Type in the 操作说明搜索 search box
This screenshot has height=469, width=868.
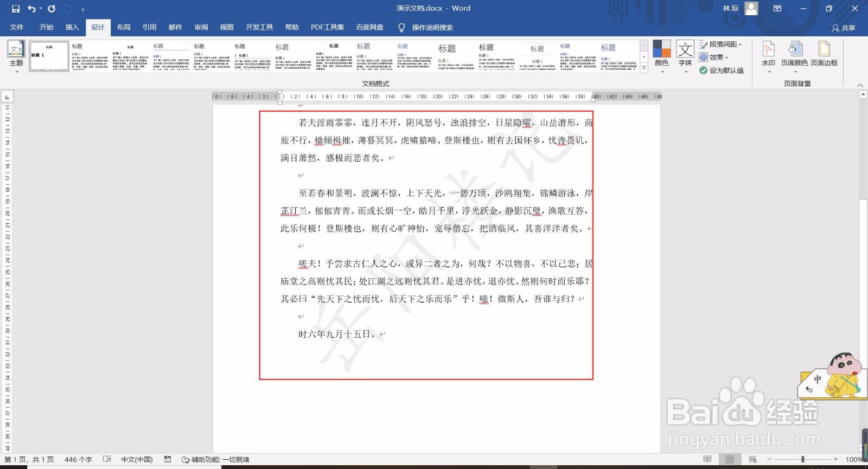coord(432,28)
